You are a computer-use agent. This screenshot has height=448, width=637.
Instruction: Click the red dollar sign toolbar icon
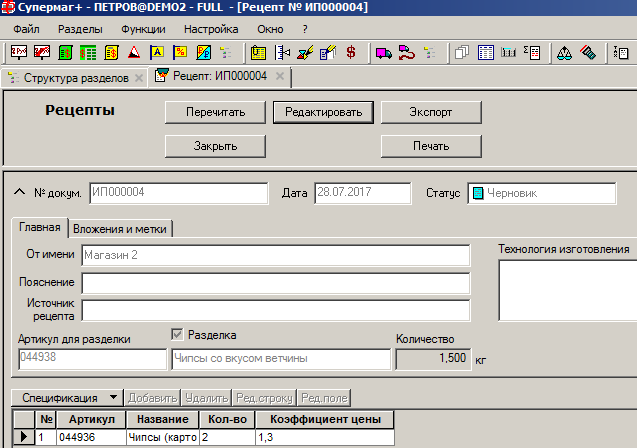(x=351, y=52)
